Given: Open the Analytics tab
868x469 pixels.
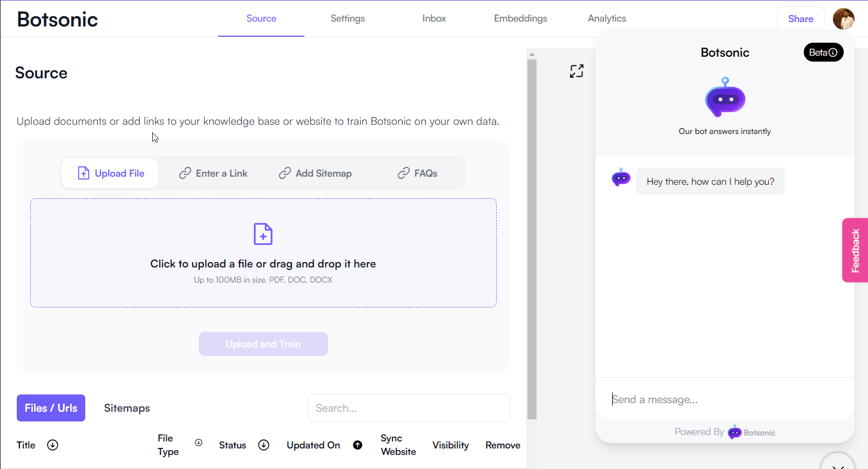Looking at the screenshot, I should [x=607, y=18].
